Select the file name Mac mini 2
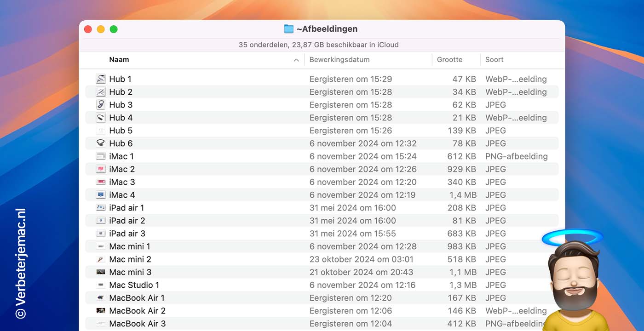 click(130, 259)
